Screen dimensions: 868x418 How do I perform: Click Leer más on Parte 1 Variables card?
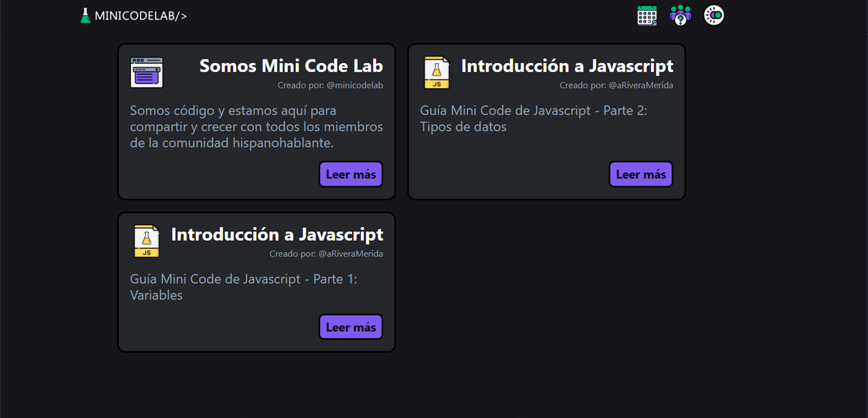[351, 327]
